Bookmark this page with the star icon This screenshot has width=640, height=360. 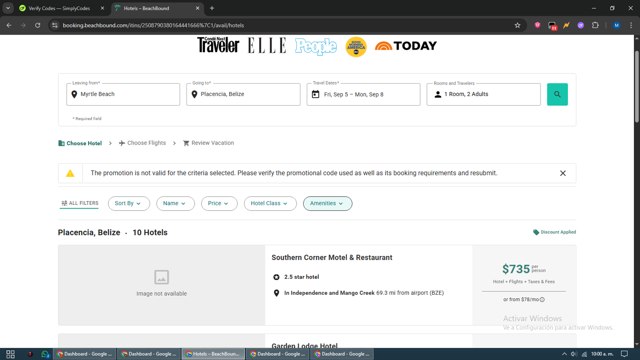[x=518, y=25]
